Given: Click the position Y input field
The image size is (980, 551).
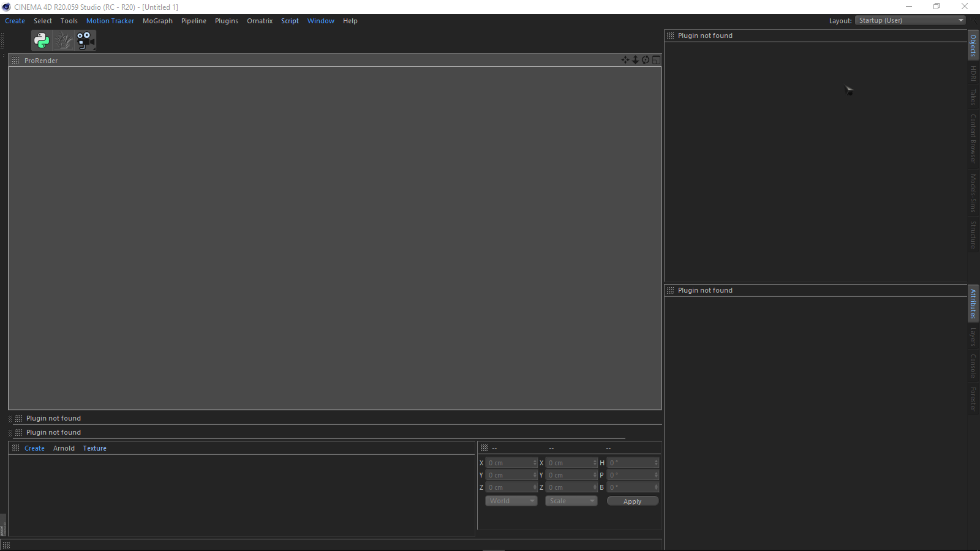Looking at the screenshot, I should coord(511,475).
